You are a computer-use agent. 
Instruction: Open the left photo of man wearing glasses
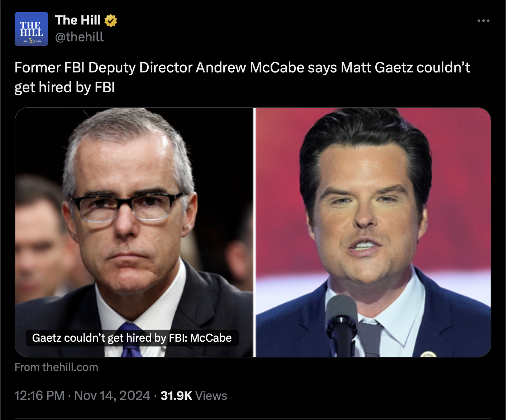pyautogui.click(x=134, y=205)
